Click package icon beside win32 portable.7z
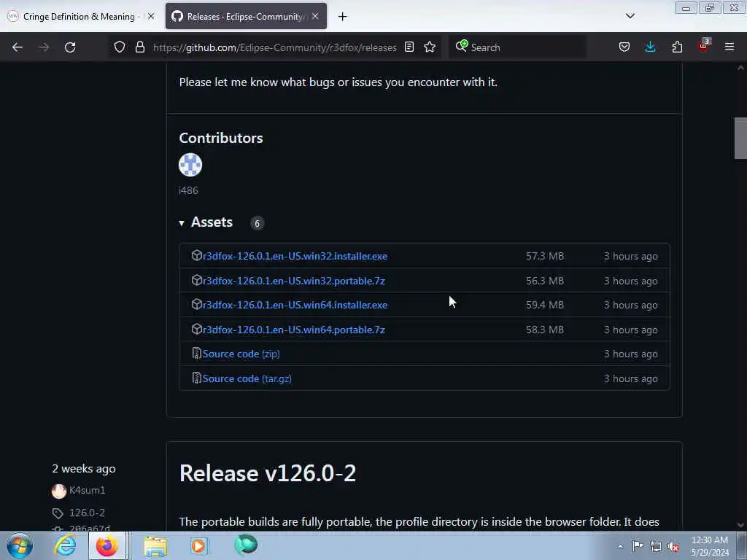Screen dimensions: 747x560 point(197,281)
